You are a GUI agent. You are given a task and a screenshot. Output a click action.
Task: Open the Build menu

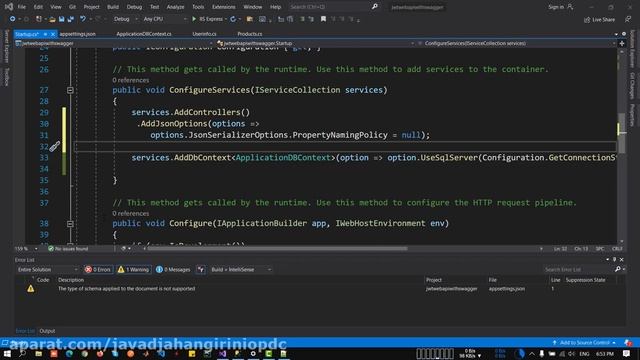[x=113, y=7]
